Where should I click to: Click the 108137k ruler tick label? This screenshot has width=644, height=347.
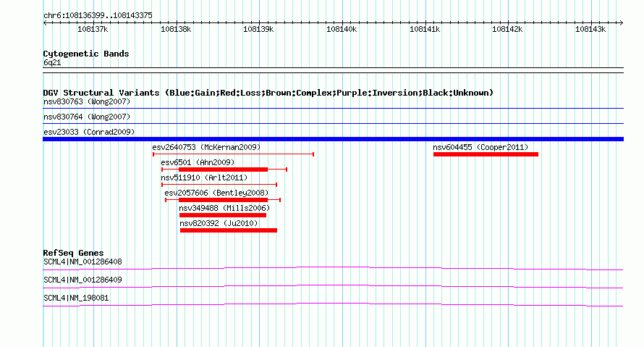pos(93,29)
